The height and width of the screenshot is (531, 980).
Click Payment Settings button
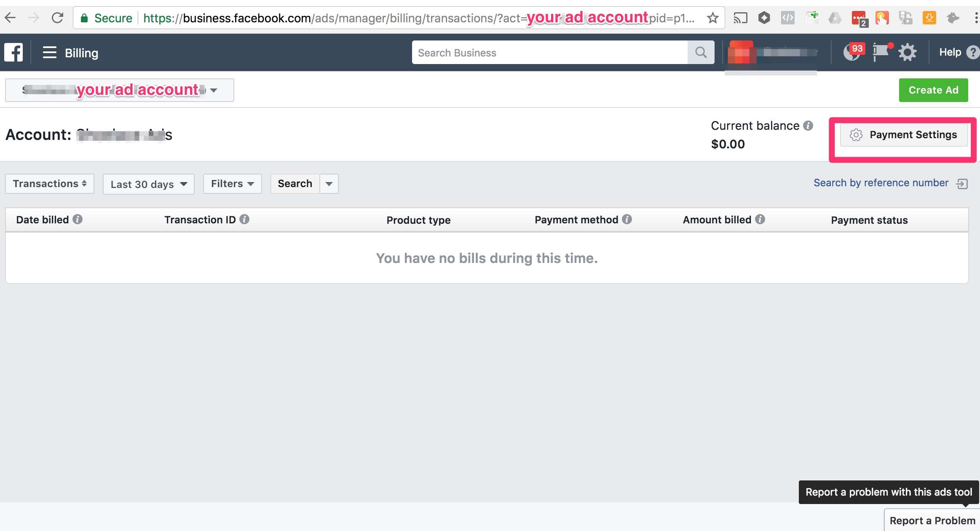tap(904, 135)
